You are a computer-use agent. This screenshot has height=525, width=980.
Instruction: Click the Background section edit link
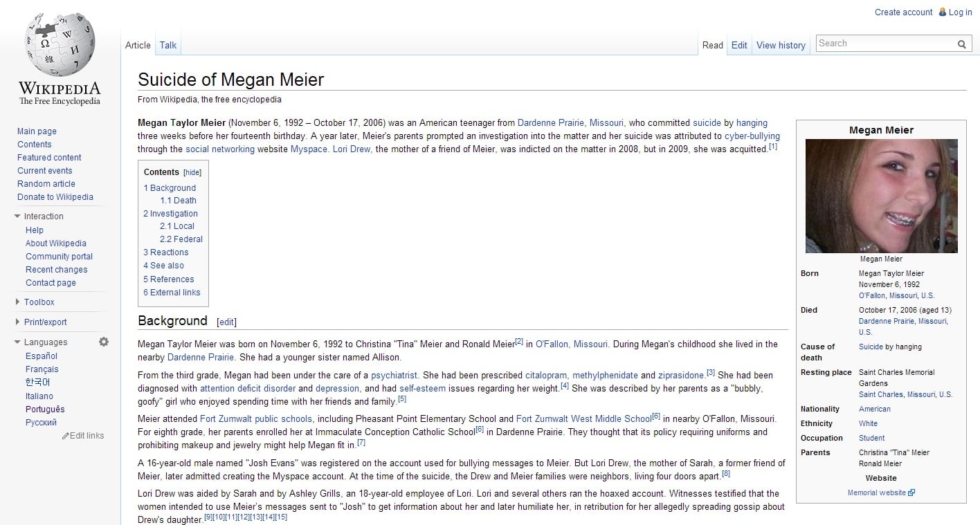point(226,322)
